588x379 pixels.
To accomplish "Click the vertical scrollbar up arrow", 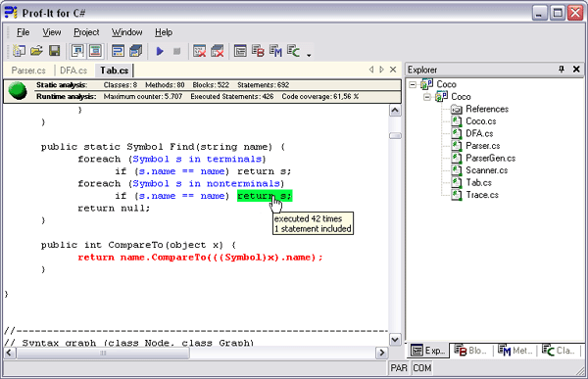I will click(395, 111).
